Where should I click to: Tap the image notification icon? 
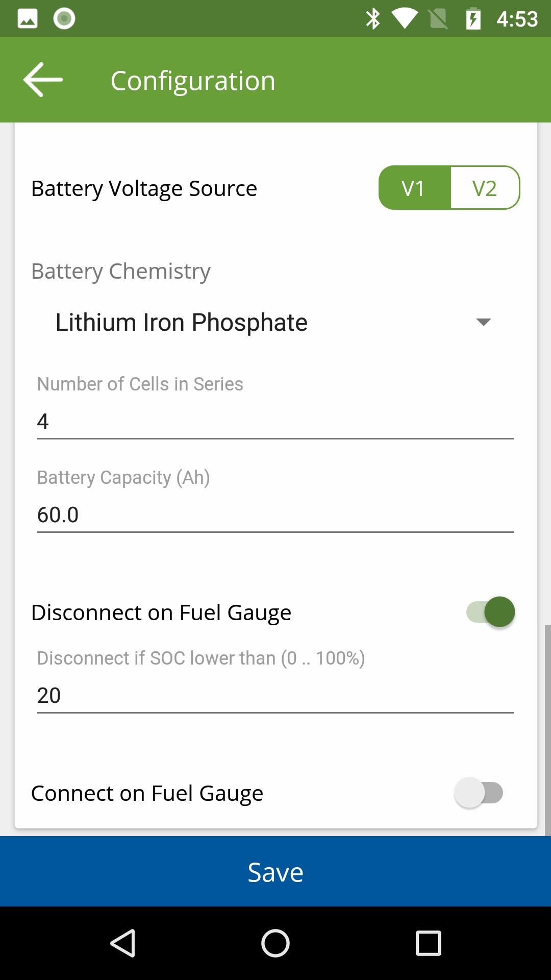pyautogui.click(x=28, y=19)
